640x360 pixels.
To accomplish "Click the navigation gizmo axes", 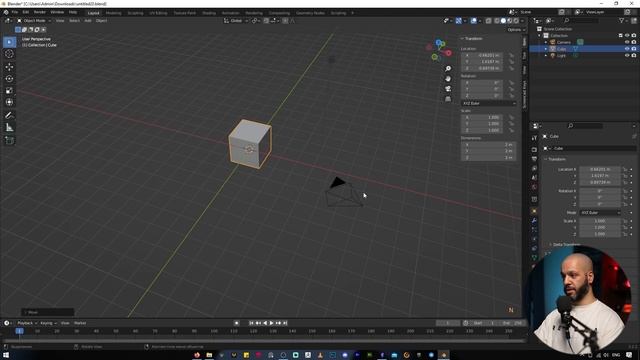I will click(x=439, y=50).
